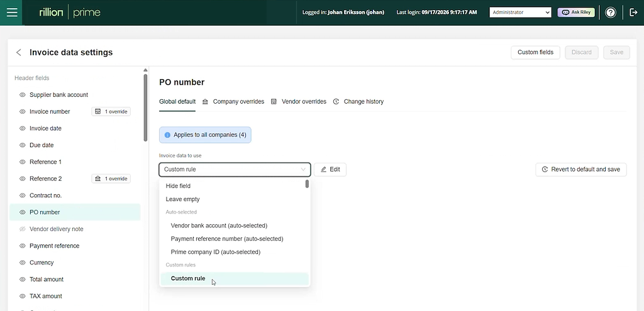Image resolution: width=644 pixels, height=311 pixels.
Task: Click the clock icon on Revert to default button
Action: coord(545,170)
